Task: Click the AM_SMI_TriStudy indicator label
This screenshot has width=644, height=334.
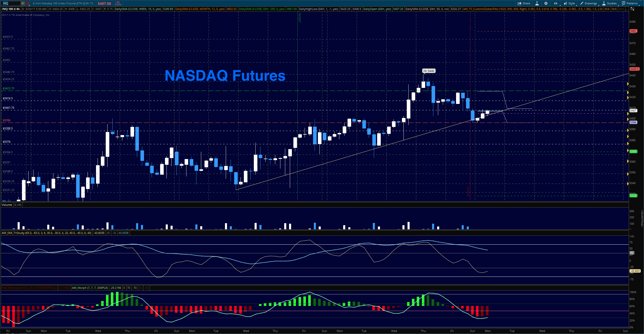Action: tap(46, 233)
